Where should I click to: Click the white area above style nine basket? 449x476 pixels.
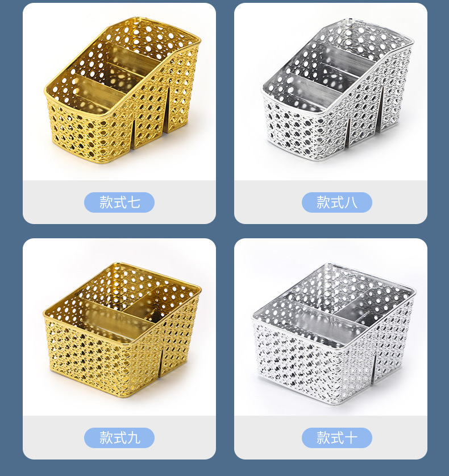(119, 250)
